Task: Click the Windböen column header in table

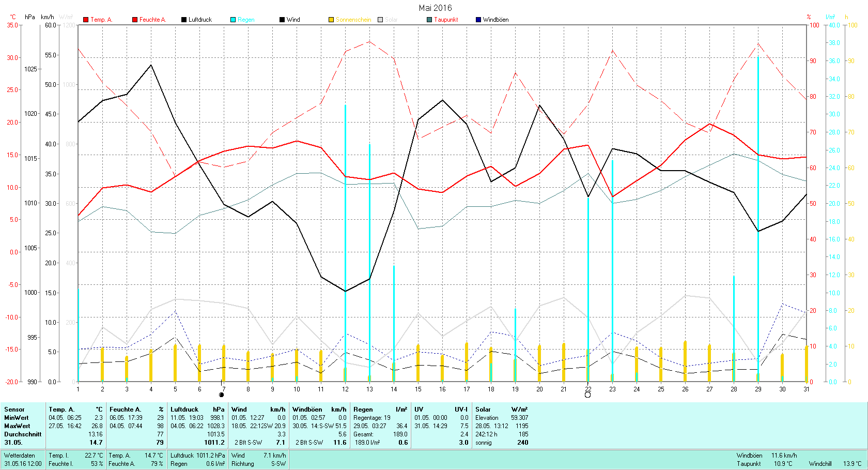Action: (x=307, y=410)
